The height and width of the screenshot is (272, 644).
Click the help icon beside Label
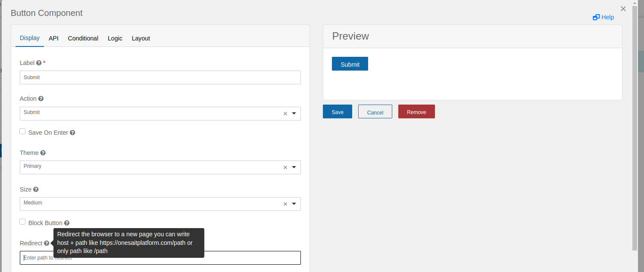[39, 62]
